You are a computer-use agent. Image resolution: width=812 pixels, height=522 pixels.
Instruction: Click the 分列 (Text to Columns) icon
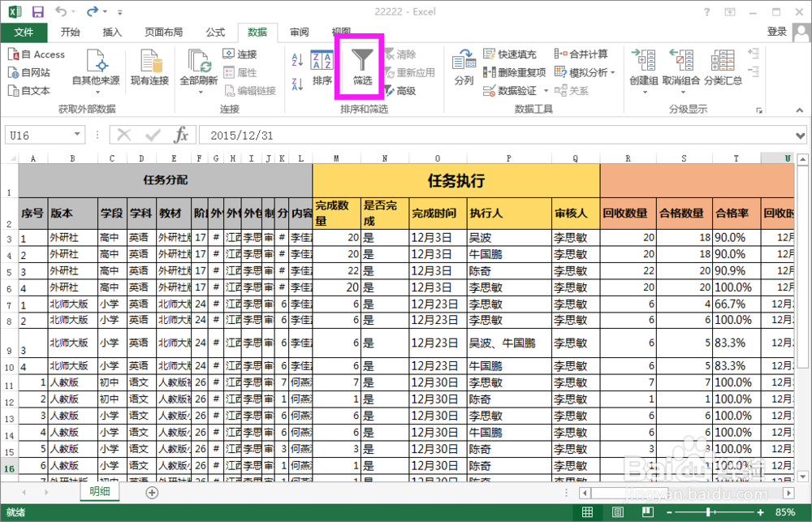tap(464, 63)
